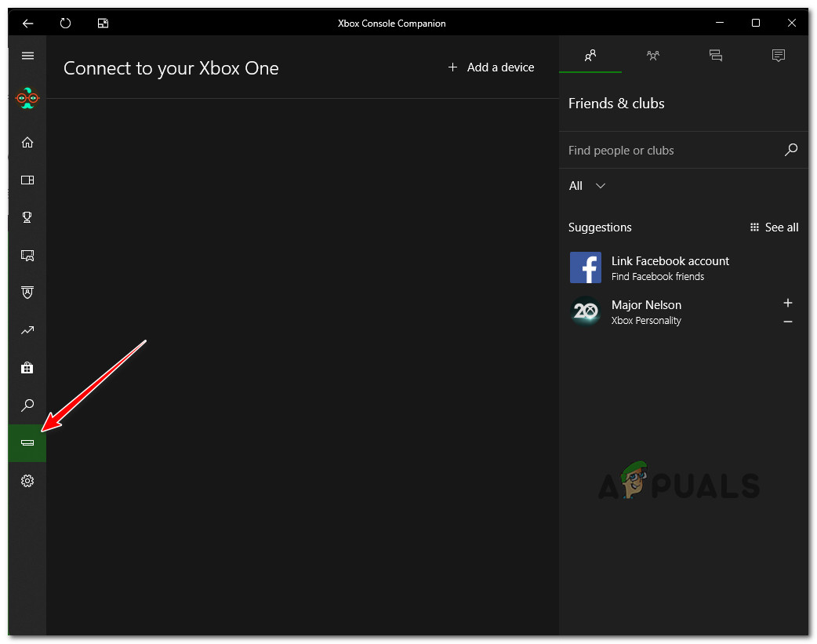Close the Xbox Console Companion window

tap(791, 23)
